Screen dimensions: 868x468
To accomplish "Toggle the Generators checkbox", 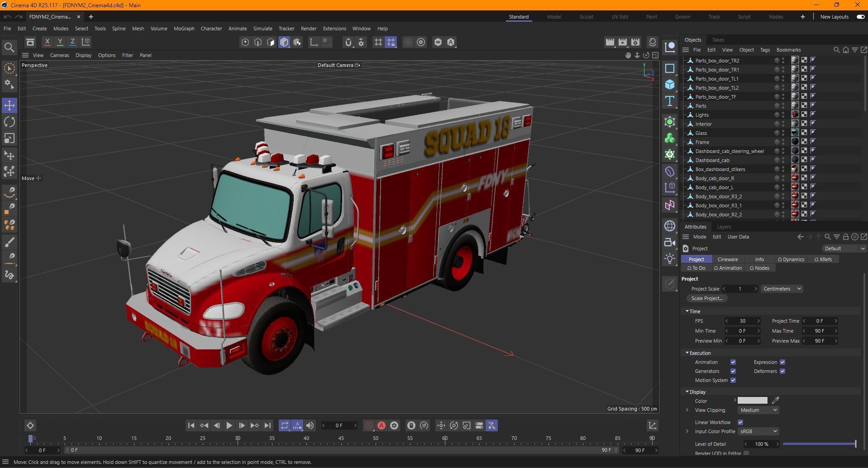I will pos(733,371).
